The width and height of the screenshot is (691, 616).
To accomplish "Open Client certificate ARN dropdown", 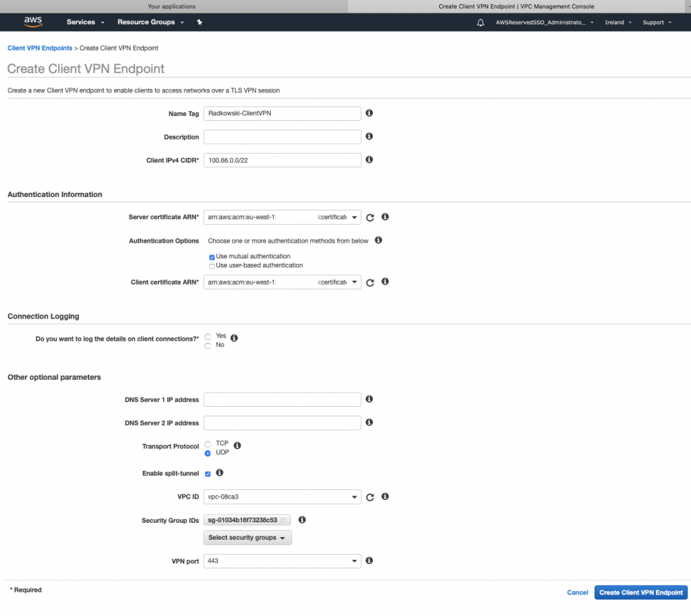I will tap(283, 283).
